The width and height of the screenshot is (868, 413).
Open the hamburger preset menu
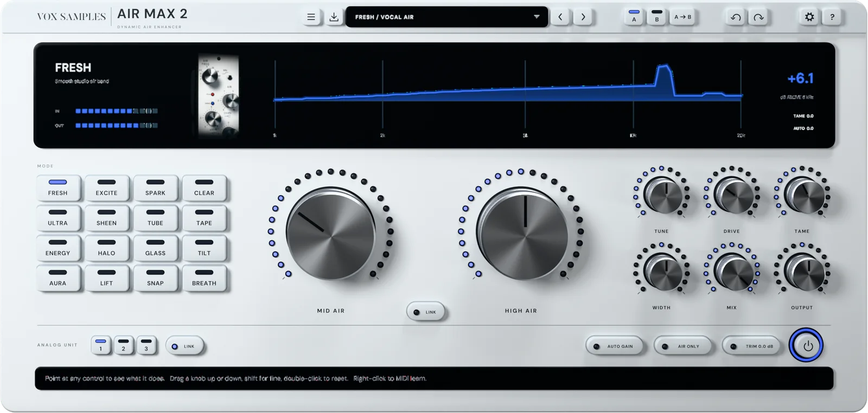[311, 17]
